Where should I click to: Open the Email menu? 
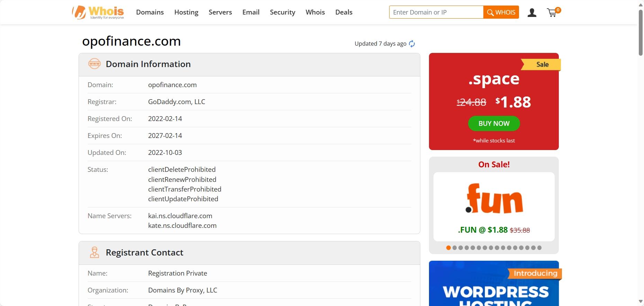(251, 12)
